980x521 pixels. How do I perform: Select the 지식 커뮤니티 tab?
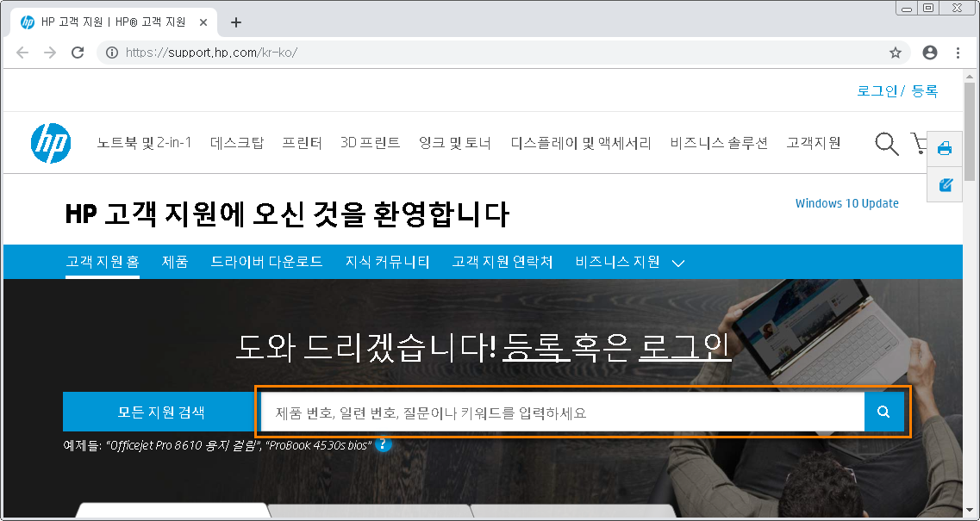click(388, 262)
